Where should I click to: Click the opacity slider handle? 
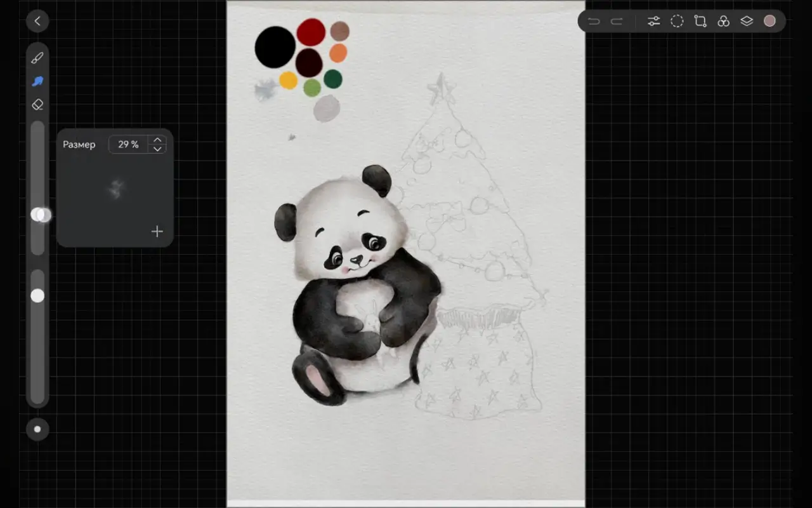click(x=37, y=295)
